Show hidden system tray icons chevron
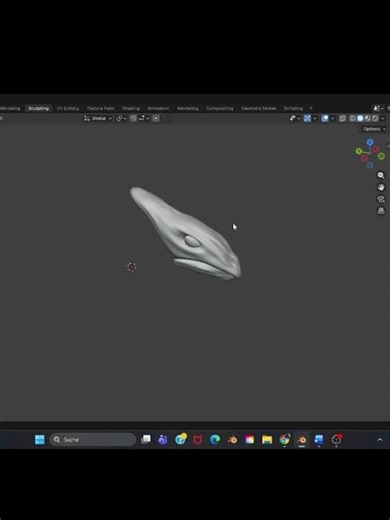The height and width of the screenshot is (520, 390). pos(379,440)
